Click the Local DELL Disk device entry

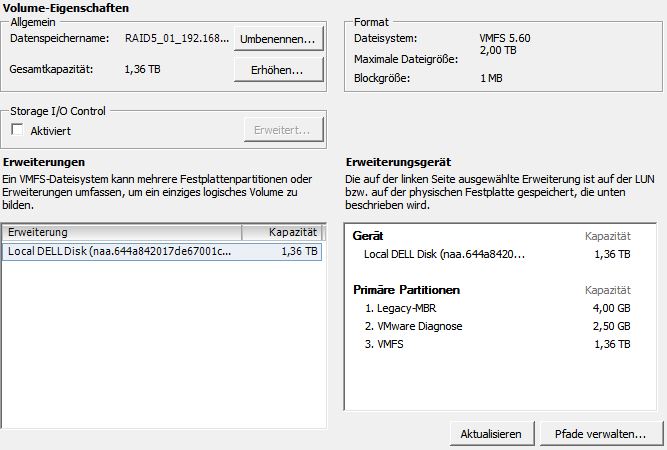[445, 255]
